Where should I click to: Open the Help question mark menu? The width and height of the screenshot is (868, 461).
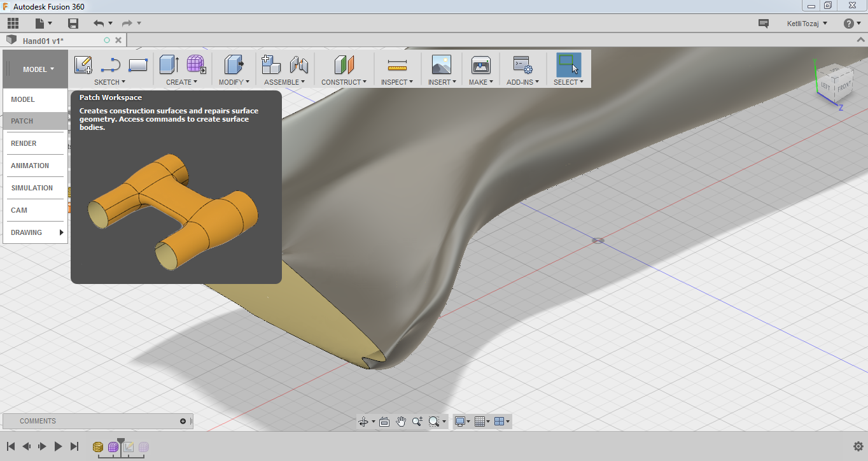pyautogui.click(x=853, y=24)
